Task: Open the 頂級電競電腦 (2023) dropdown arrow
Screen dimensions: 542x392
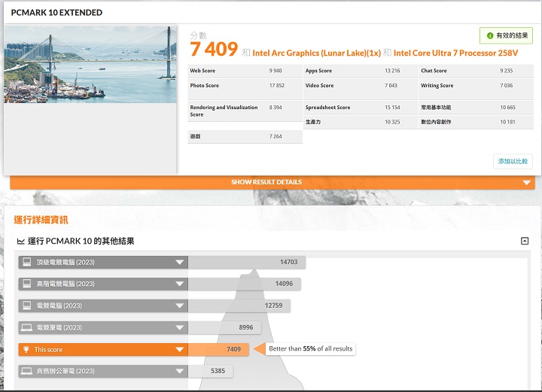Action: coord(179,263)
